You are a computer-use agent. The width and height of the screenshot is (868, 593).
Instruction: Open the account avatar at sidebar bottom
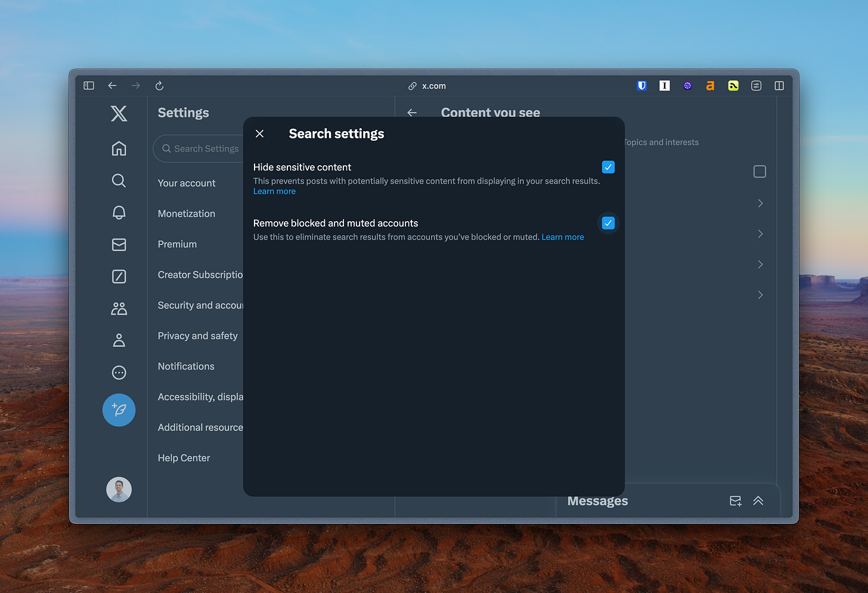click(x=119, y=490)
